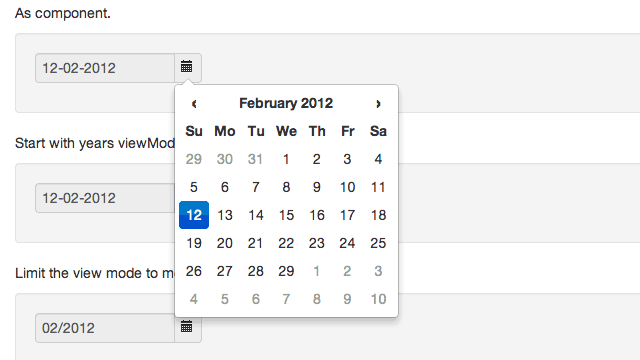Screen dimensions: 640x360
Task: Pick grayed-out March 4
Action: tap(194, 299)
